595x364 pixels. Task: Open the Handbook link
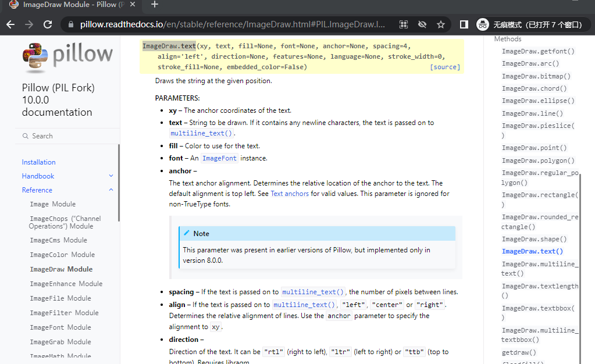38,176
